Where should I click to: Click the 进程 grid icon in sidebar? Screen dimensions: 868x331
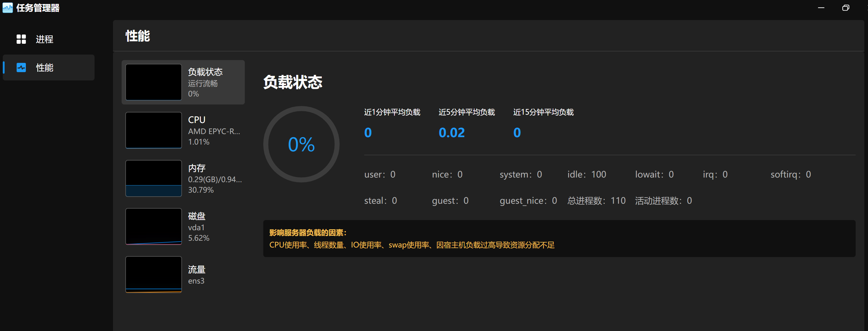tap(21, 39)
